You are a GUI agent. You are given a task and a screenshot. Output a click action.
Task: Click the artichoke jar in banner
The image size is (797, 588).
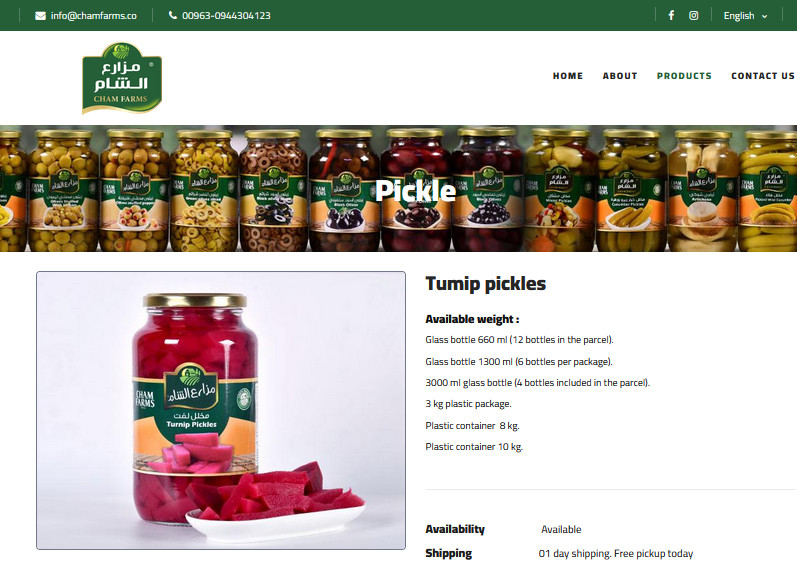click(x=703, y=191)
